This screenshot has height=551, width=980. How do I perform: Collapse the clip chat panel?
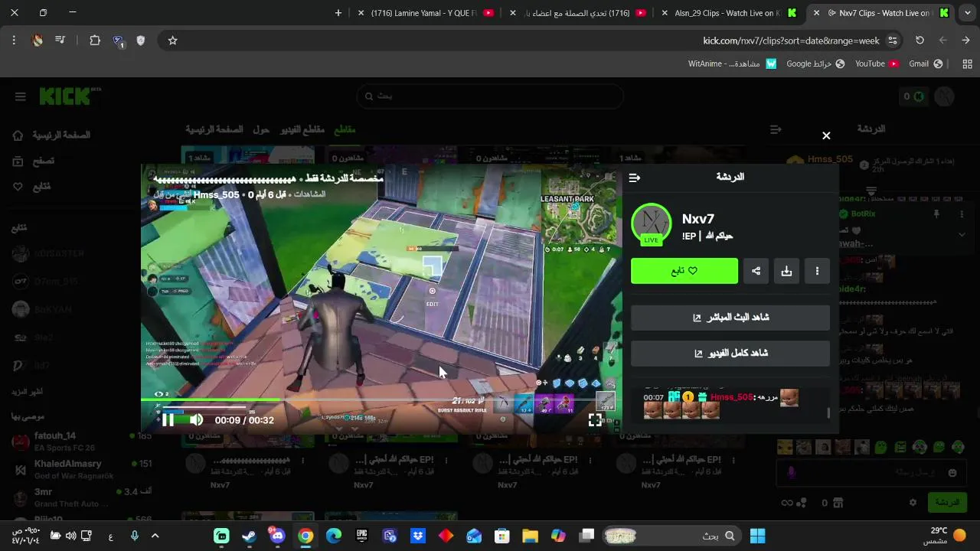click(634, 178)
